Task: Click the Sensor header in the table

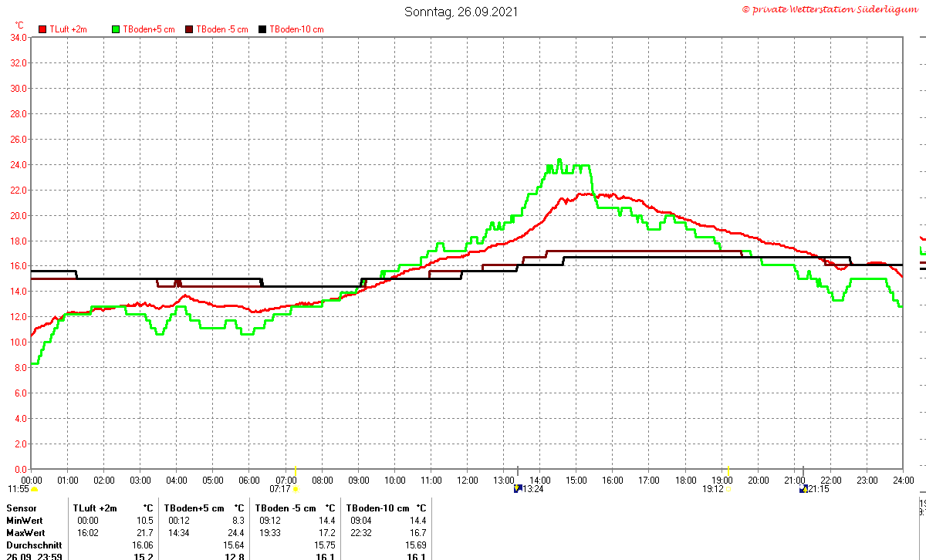Action: click(x=21, y=508)
